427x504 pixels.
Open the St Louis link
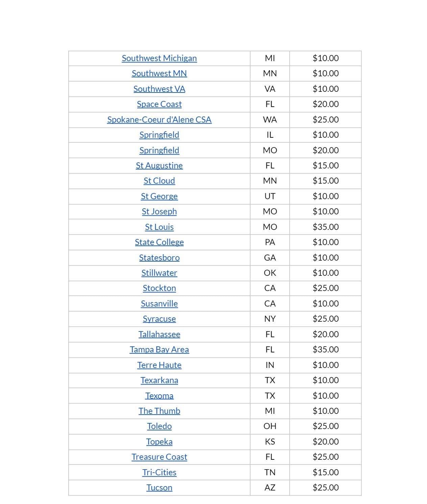coord(159,227)
